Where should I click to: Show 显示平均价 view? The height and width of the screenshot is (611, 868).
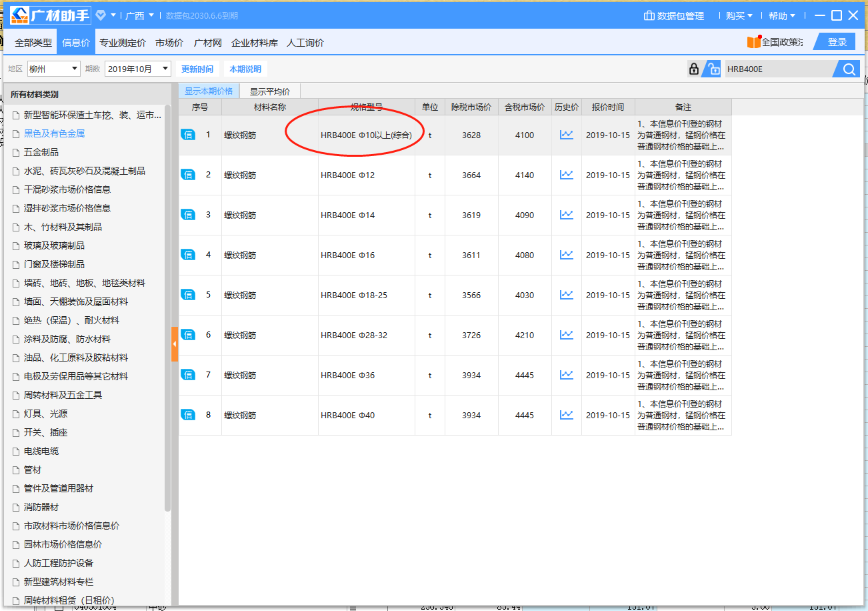[270, 91]
